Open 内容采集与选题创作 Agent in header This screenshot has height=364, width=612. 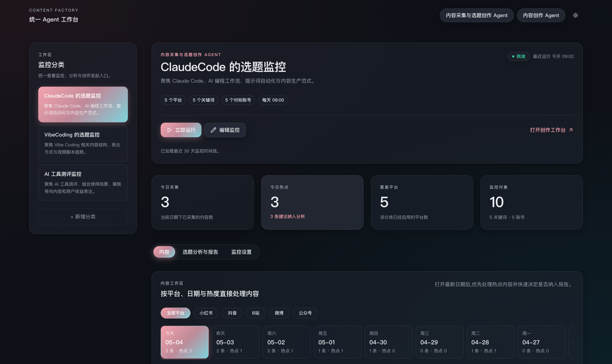click(x=476, y=15)
